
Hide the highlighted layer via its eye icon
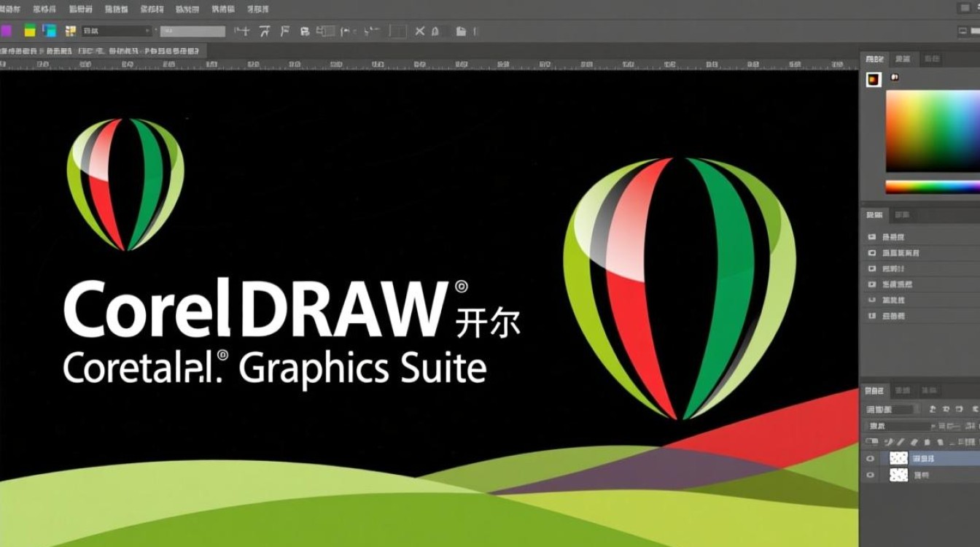(x=870, y=459)
